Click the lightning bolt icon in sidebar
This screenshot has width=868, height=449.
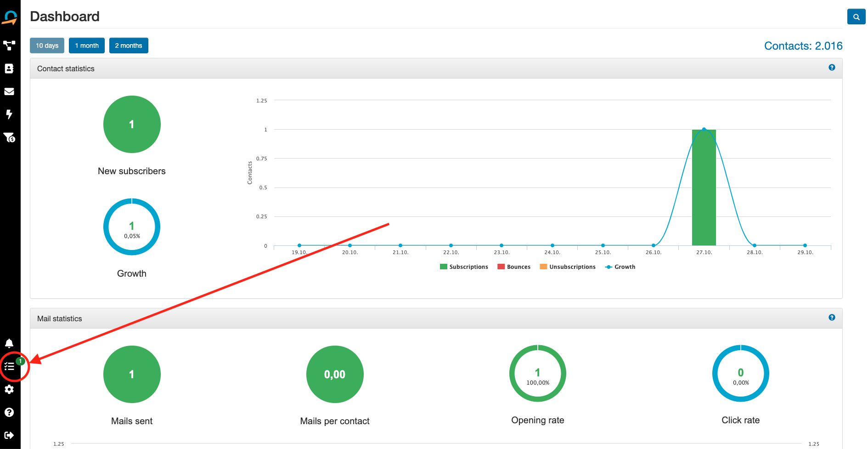click(x=9, y=114)
